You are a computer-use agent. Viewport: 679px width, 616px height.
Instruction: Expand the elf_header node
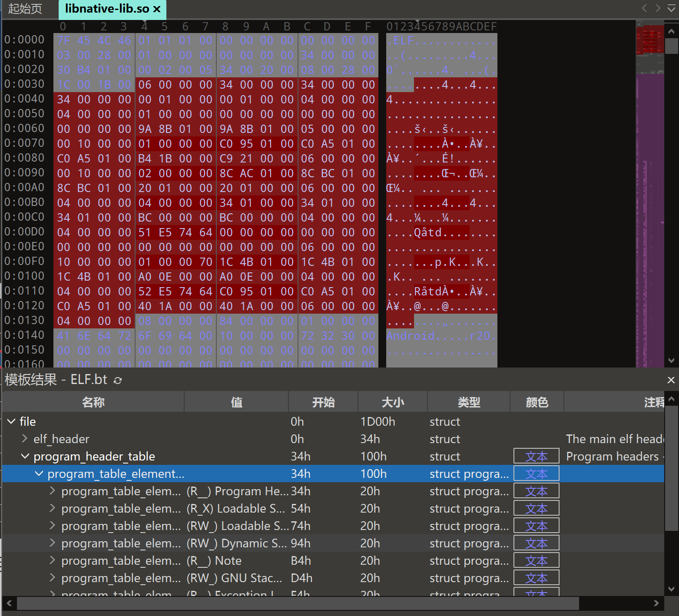[25, 439]
